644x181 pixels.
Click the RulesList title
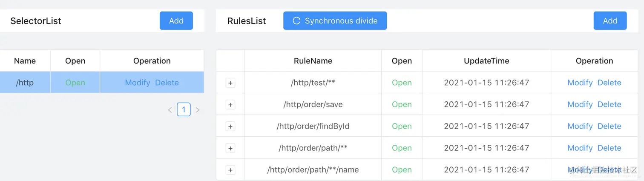point(247,21)
